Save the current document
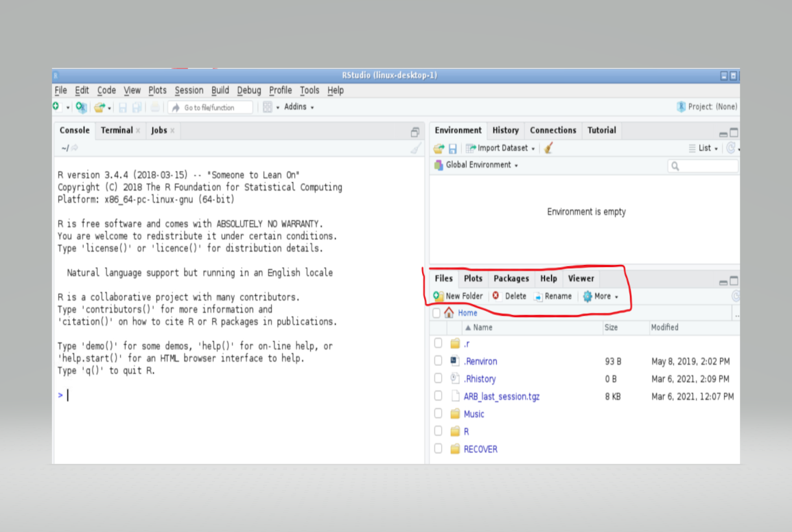The width and height of the screenshot is (792, 532). click(123, 107)
